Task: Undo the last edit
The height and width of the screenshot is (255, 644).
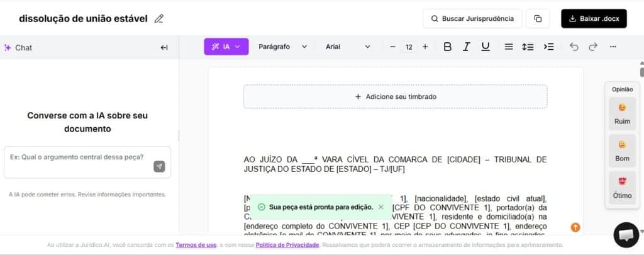Action: pyautogui.click(x=573, y=47)
